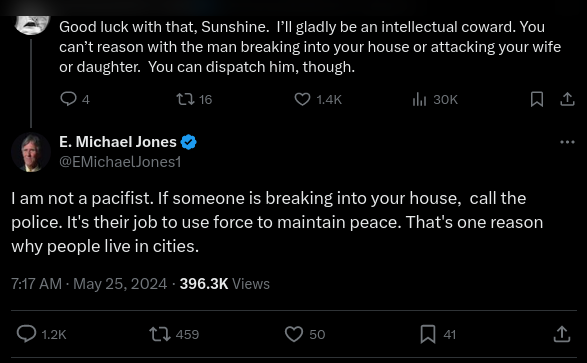
Task: Click the blue verified badge
Action: click(x=188, y=142)
